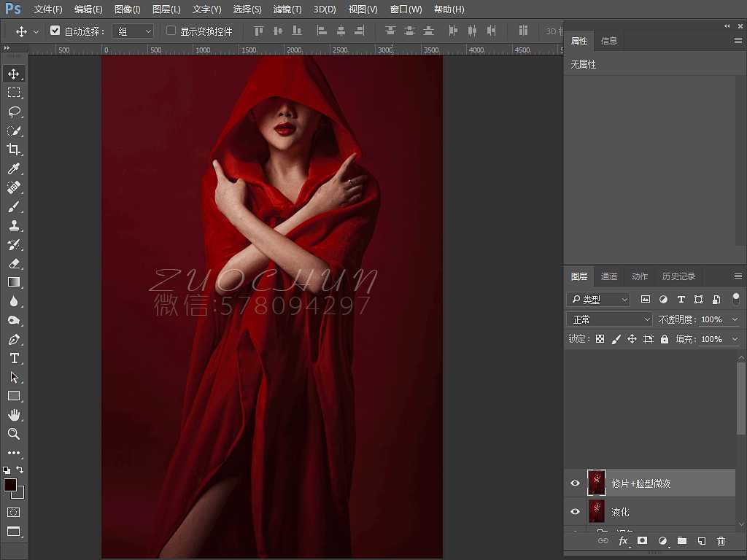Open the Add layer style (fx) menu

622,541
